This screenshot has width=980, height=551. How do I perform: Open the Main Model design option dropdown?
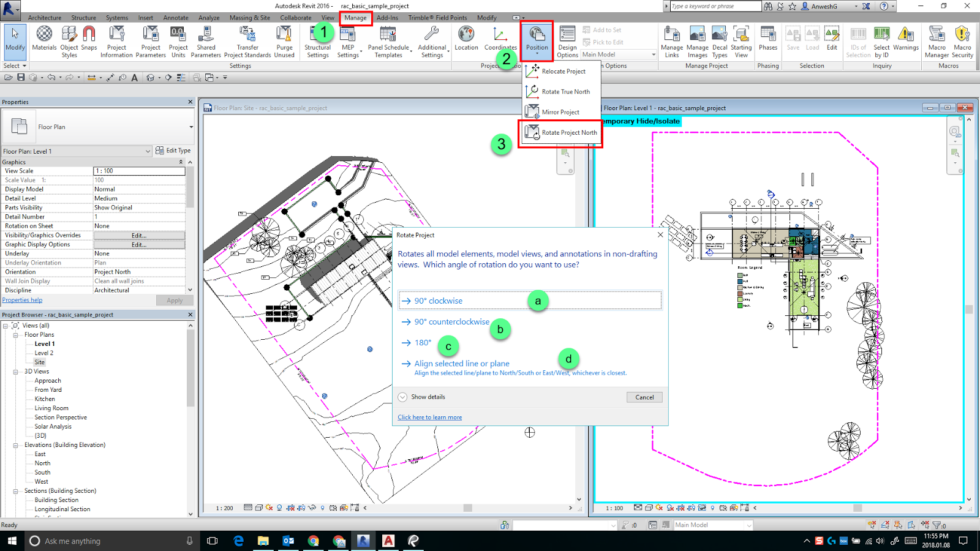point(654,54)
